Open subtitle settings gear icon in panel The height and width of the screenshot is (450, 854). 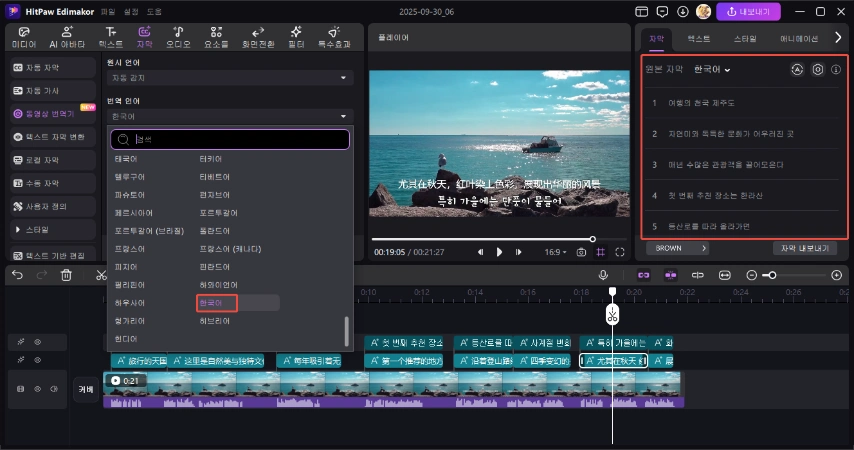(x=817, y=70)
